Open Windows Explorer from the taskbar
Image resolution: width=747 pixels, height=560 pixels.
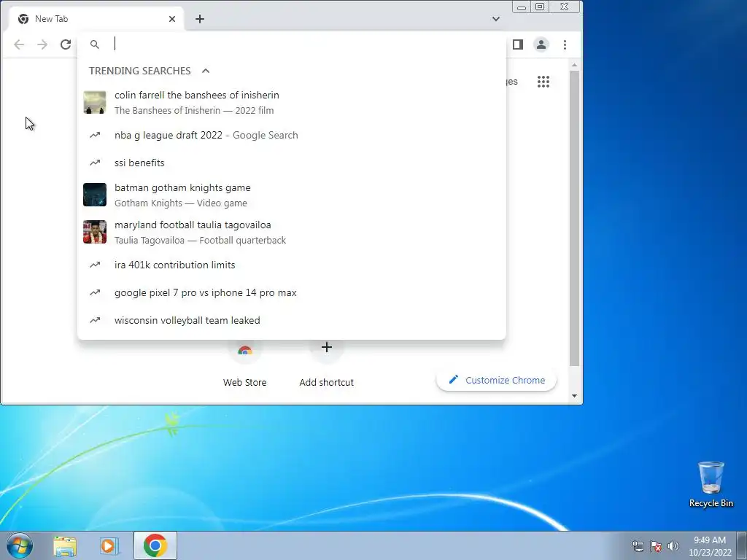click(x=65, y=545)
